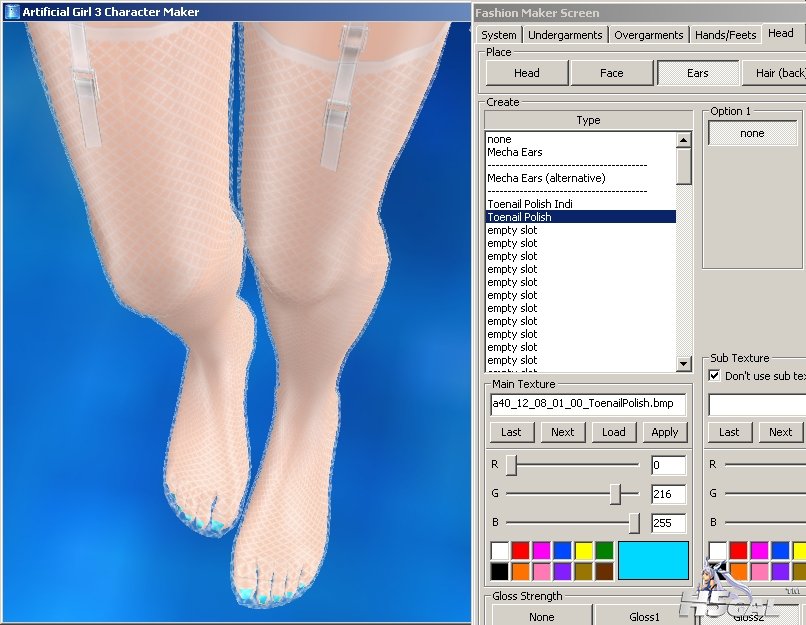
Task: Click the B value field showing 255
Action: point(668,523)
